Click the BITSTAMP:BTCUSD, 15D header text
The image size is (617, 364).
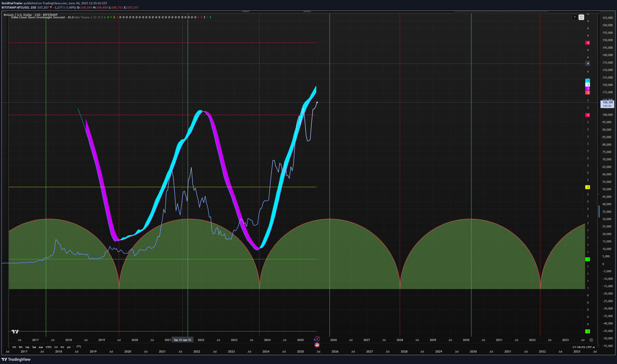tap(18, 8)
